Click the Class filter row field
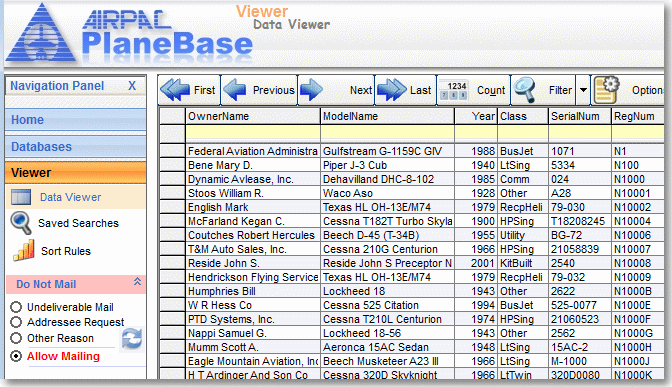The width and height of the screenshot is (672, 387). pos(523,133)
